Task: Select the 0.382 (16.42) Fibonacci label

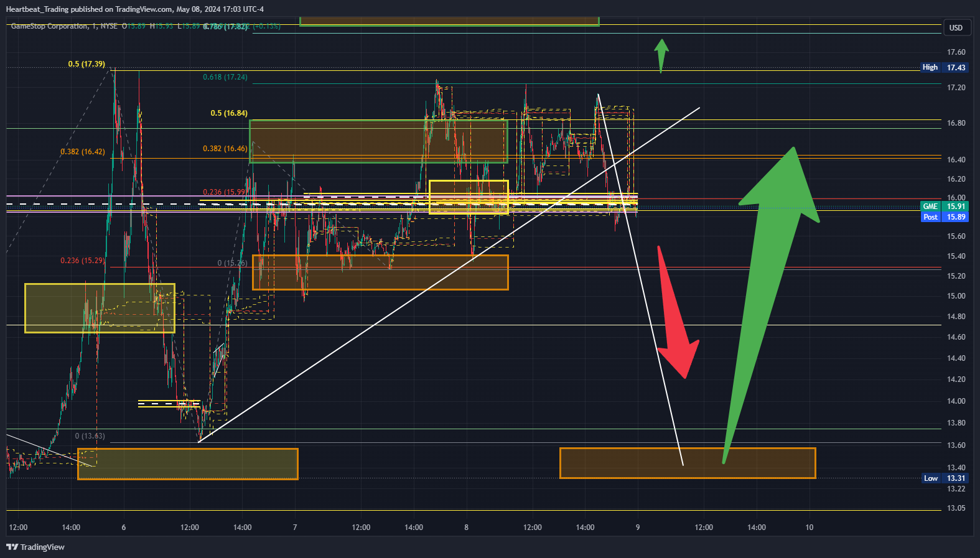Action: tap(83, 152)
